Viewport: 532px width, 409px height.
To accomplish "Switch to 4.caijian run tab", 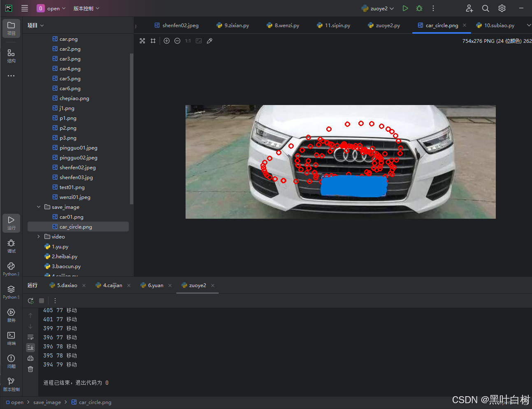I will pos(109,285).
